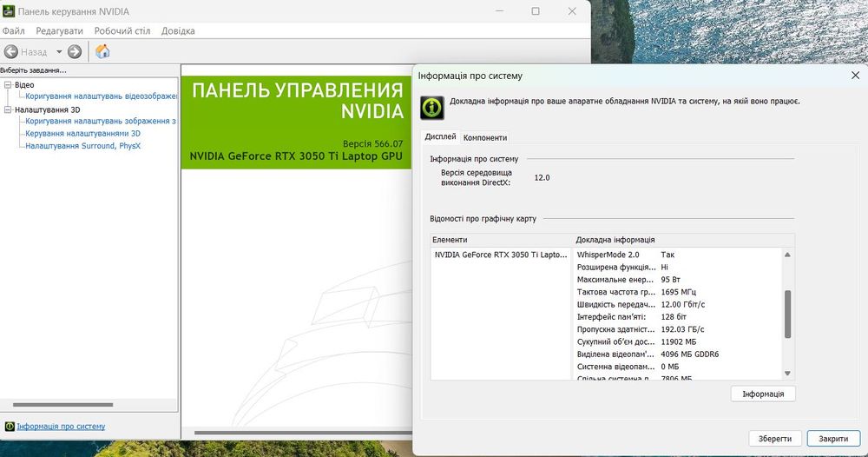Select the Розширена функція row

pos(678,267)
